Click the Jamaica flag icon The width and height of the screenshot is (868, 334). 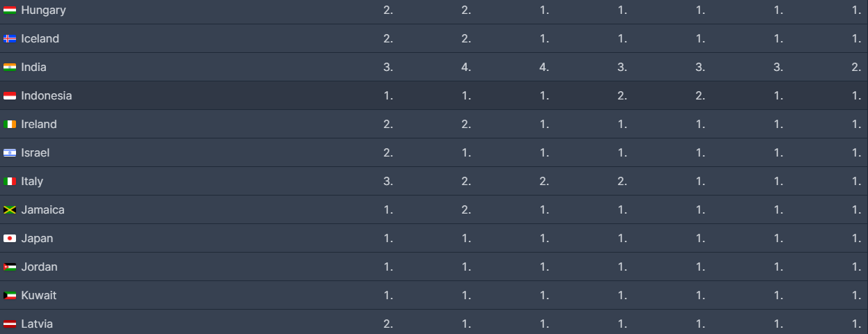[10, 210]
